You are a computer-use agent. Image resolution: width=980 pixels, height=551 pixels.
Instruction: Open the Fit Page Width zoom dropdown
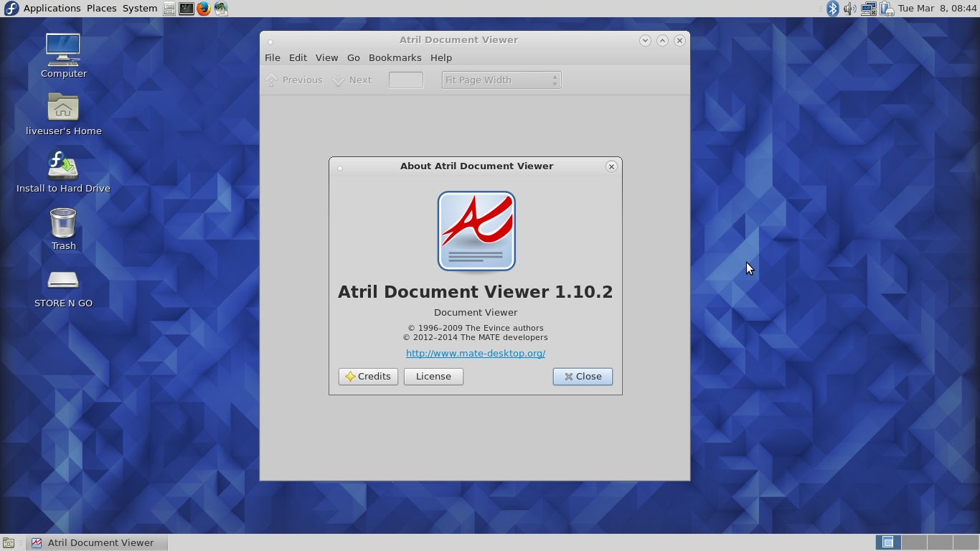[x=501, y=80]
